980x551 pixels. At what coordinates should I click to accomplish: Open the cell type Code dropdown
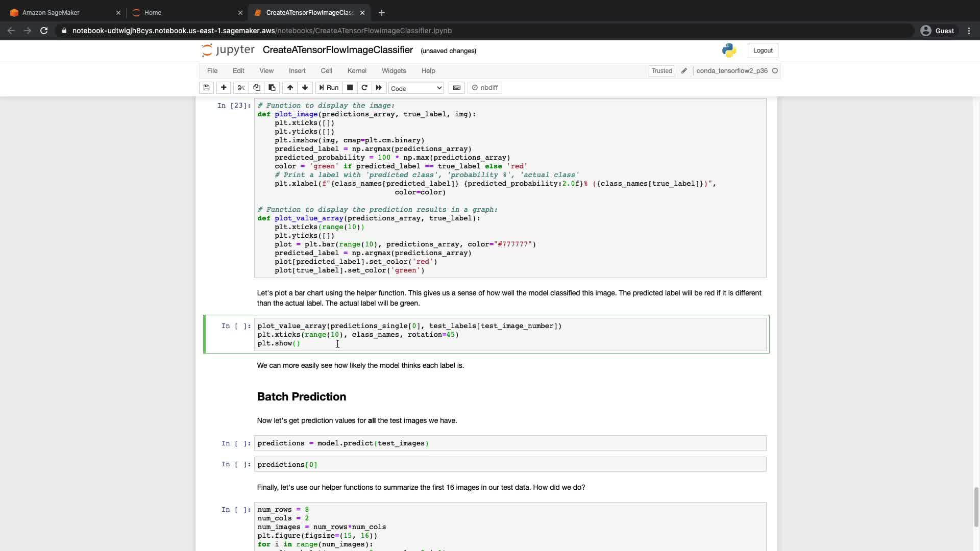[x=416, y=88]
